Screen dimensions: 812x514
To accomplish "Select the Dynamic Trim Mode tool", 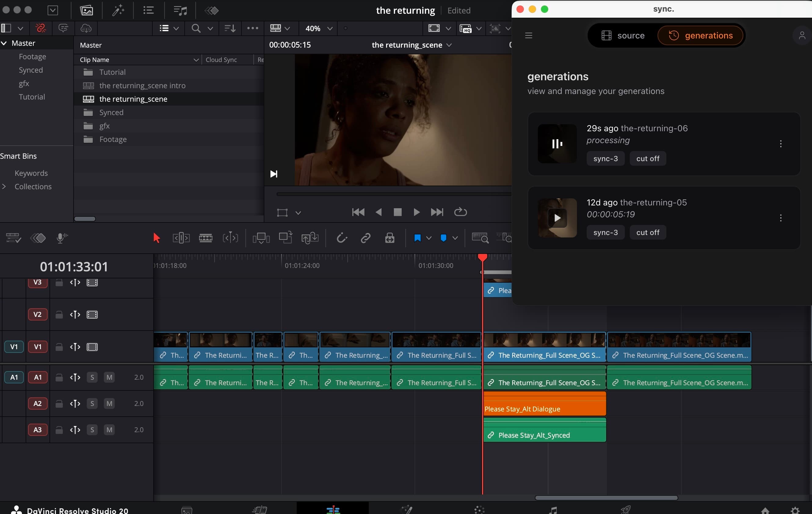I will 230,238.
